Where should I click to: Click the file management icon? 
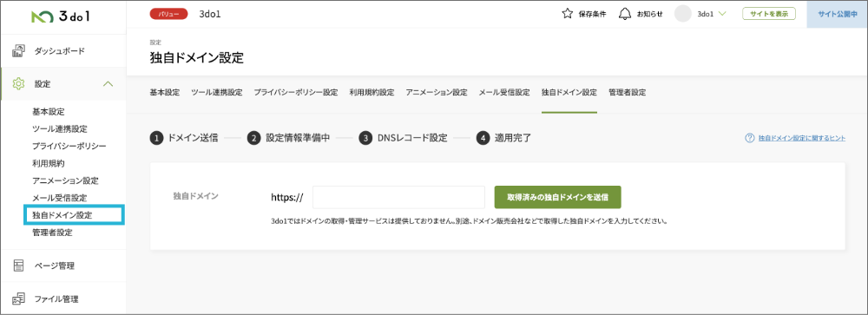click(x=18, y=299)
